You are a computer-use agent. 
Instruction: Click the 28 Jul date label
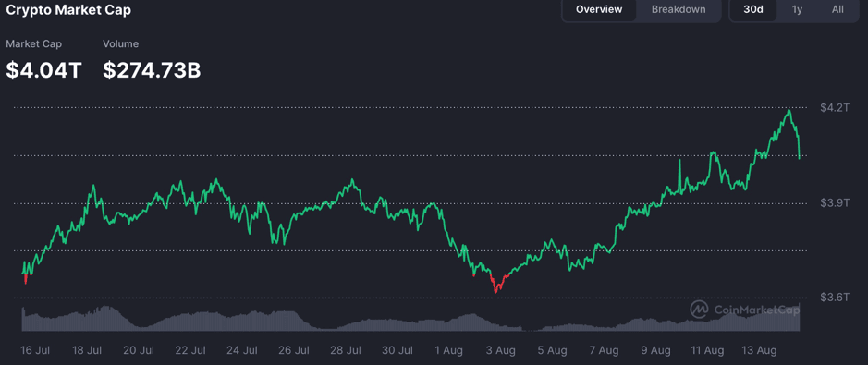[346, 350]
